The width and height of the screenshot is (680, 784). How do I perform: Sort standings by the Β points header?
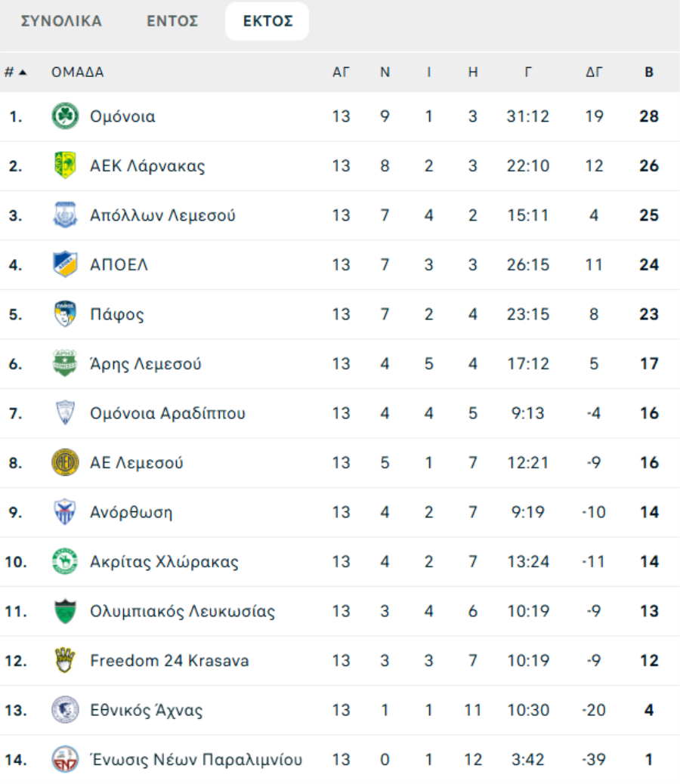pos(648,73)
